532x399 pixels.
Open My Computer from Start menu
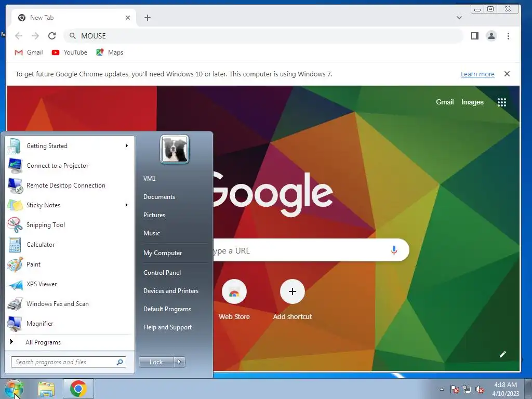(163, 253)
